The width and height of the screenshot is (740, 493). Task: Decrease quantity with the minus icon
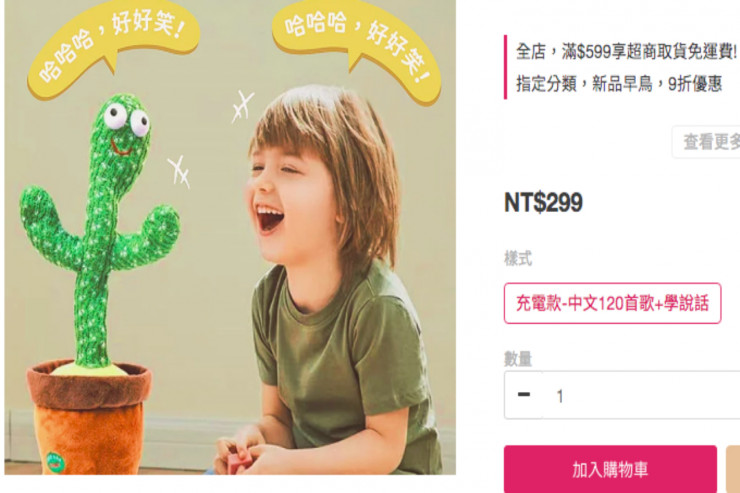pyautogui.click(x=523, y=394)
